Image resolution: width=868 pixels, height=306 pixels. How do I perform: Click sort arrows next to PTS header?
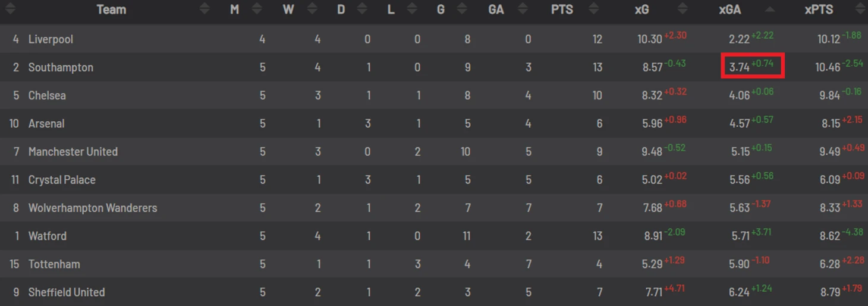coord(593,10)
